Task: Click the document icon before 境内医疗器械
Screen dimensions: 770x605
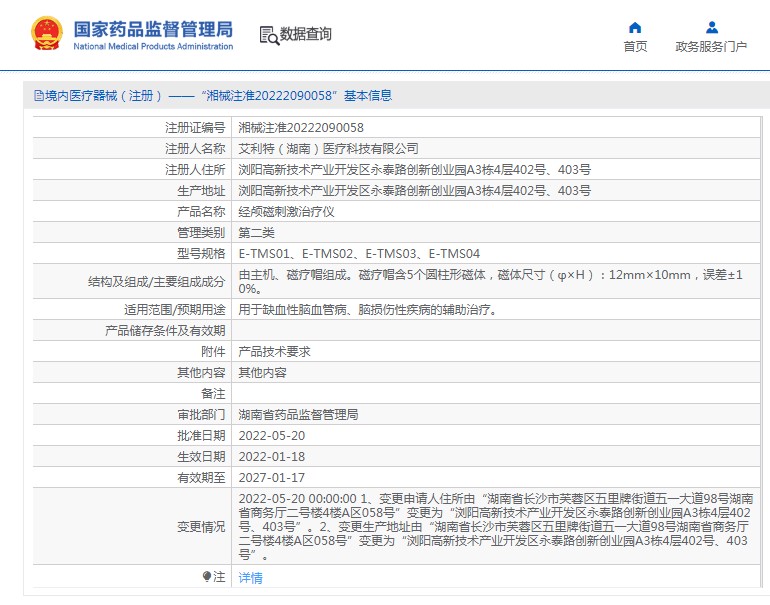Action: coord(39,96)
